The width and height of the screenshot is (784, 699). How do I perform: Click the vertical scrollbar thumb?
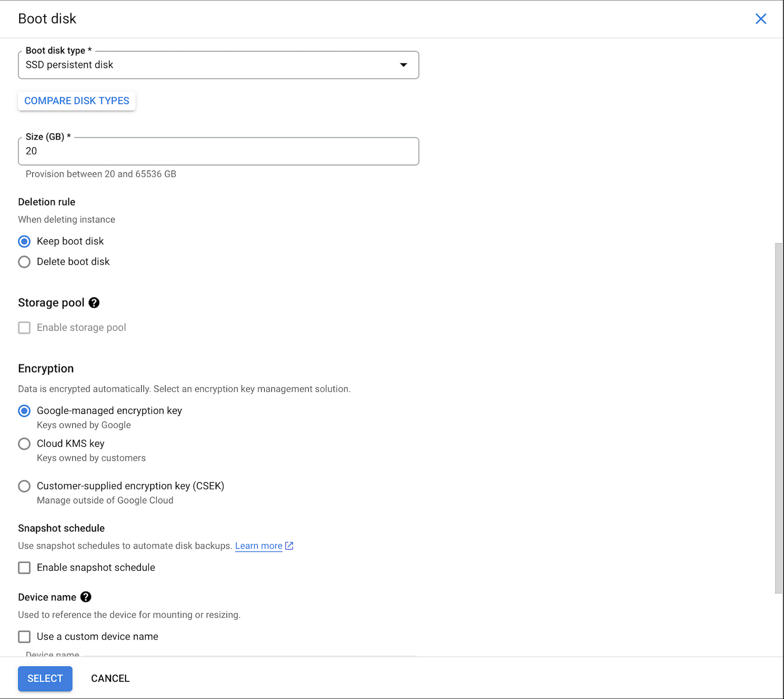pos(779,418)
